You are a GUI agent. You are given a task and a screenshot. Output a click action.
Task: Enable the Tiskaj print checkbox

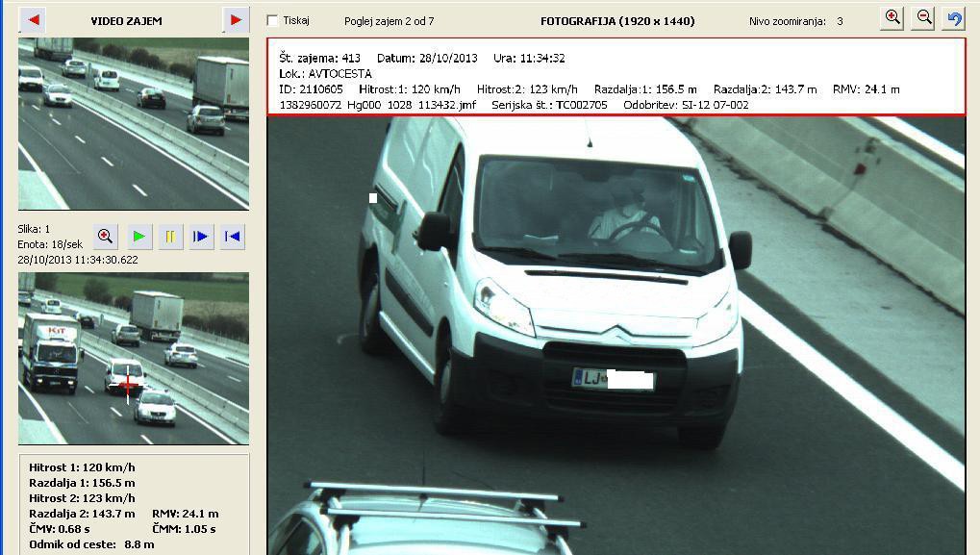tap(272, 20)
